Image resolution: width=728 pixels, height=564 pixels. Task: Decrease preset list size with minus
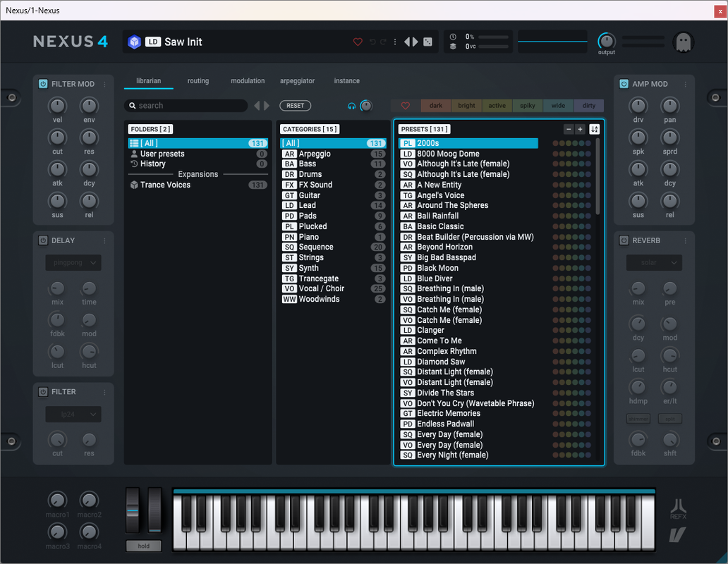coord(569,130)
